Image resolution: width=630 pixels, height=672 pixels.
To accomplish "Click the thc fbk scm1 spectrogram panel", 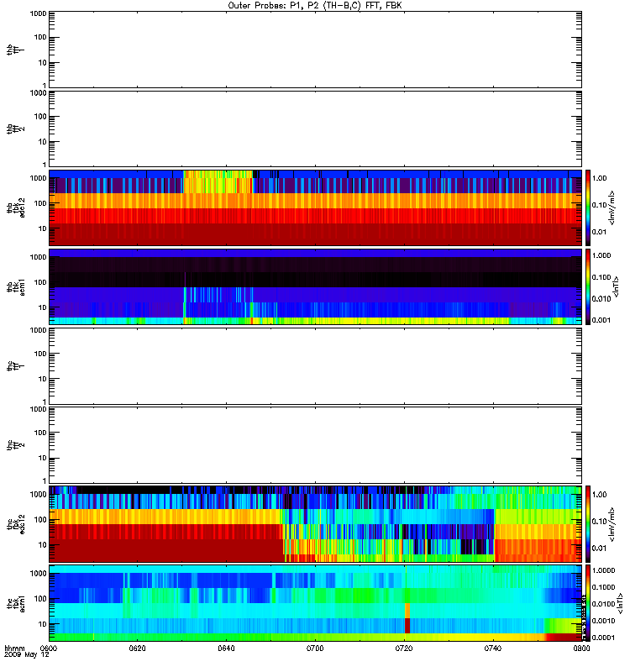I will pos(315,603).
